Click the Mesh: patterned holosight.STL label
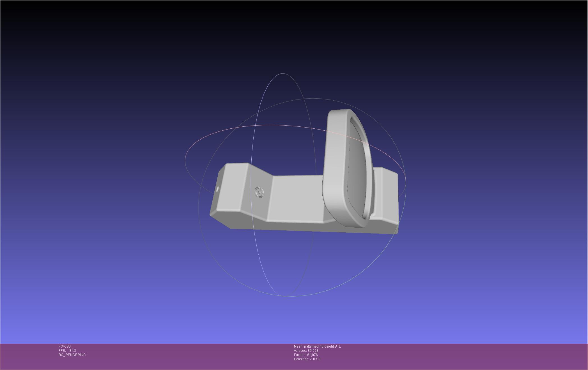This screenshot has height=370, width=588. click(x=317, y=346)
